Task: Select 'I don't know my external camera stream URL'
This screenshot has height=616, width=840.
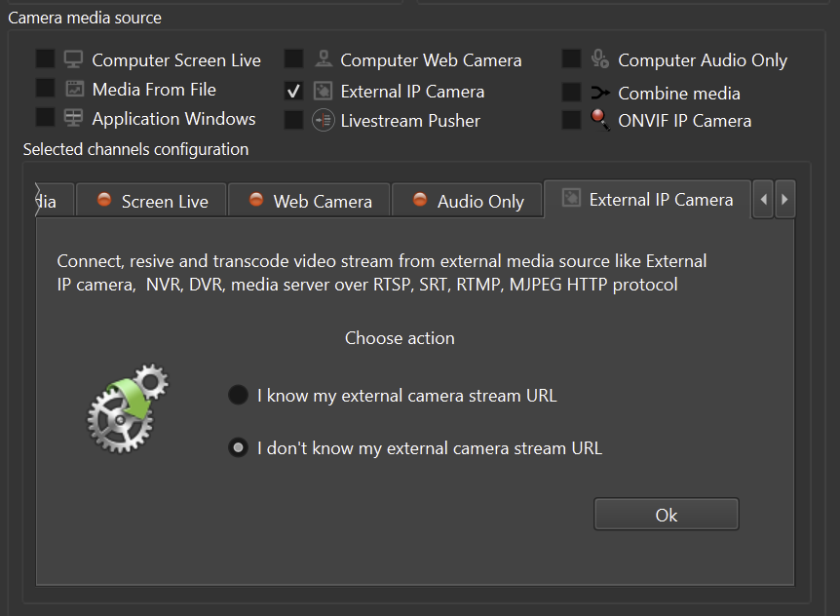Action: click(x=238, y=448)
